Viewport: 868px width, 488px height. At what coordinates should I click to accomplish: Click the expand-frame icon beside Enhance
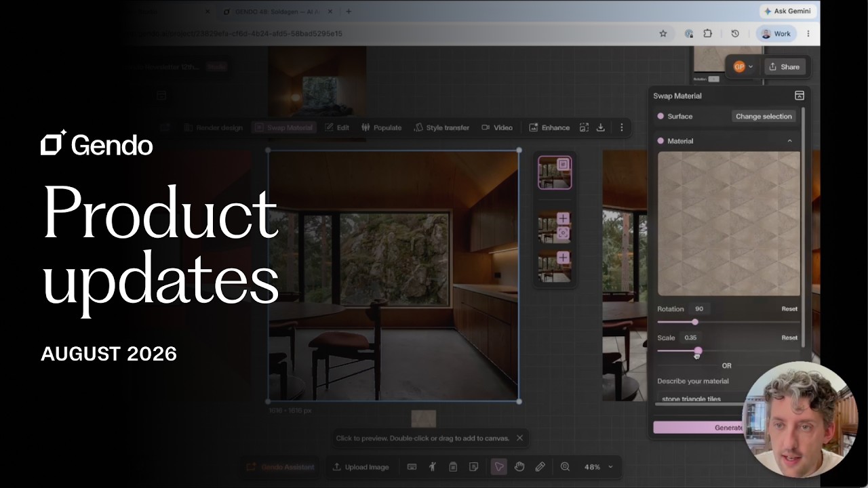pyautogui.click(x=584, y=127)
